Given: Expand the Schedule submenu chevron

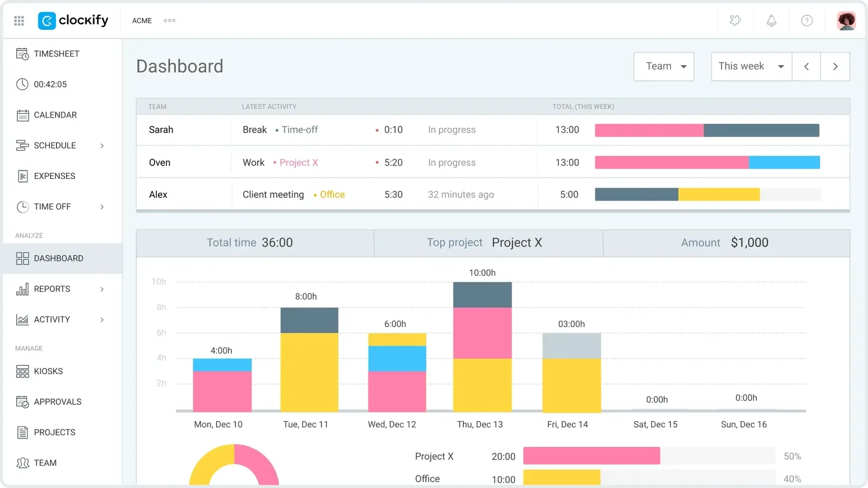Looking at the screenshot, I should point(102,145).
